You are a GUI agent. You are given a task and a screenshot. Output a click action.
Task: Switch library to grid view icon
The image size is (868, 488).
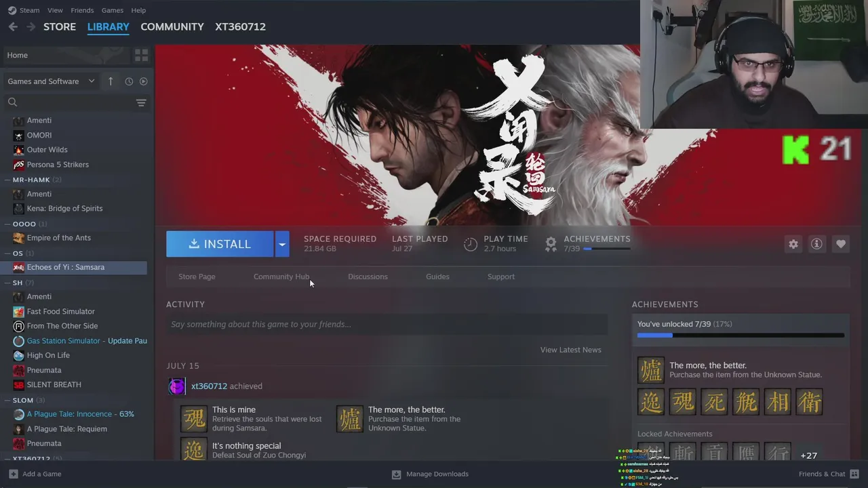[x=141, y=55]
